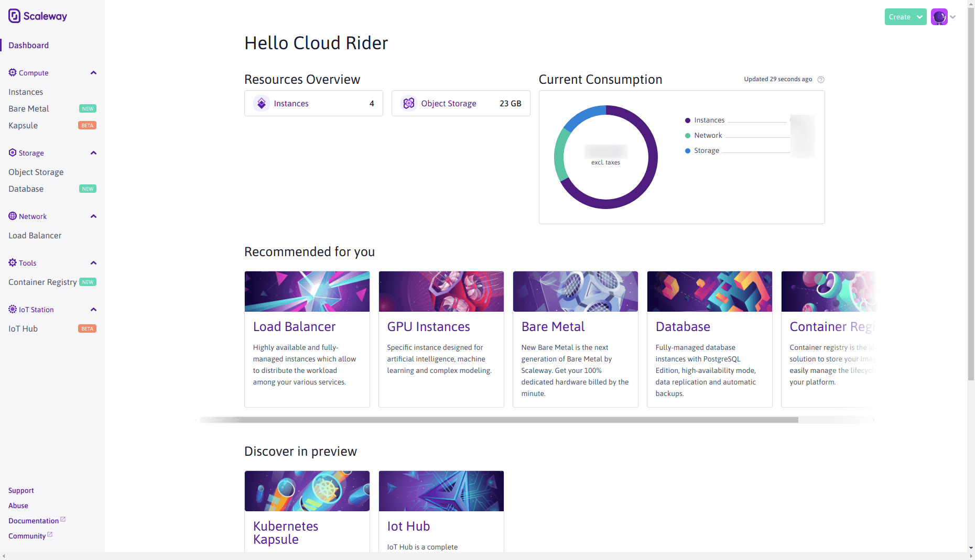Image resolution: width=975 pixels, height=560 pixels.
Task: Expand the account menu arrow beside avatar
Action: 953,17
